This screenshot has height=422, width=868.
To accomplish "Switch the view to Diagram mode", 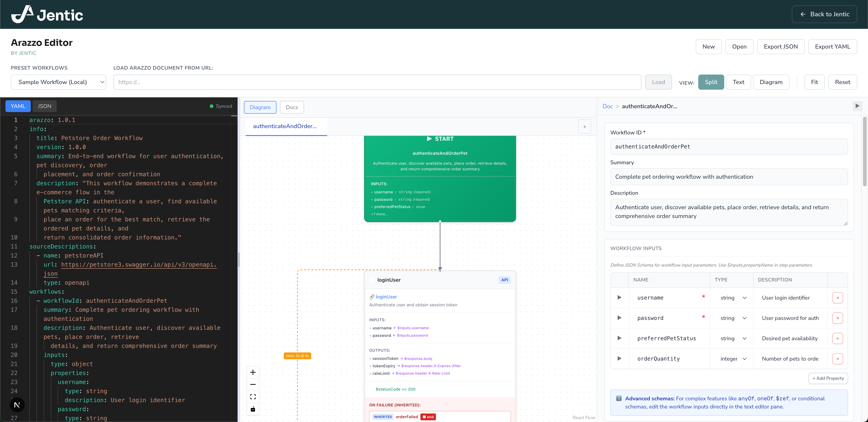I will [x=771, y=82].
